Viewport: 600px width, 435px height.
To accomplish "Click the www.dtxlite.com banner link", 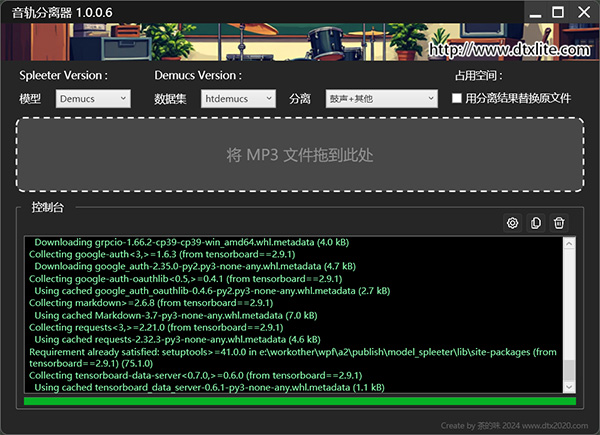I will point(510,48).
